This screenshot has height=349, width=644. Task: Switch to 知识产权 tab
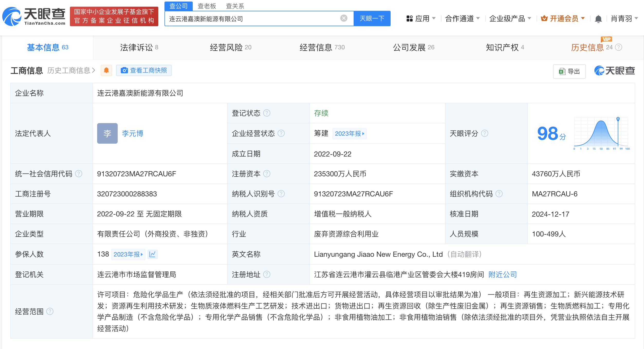tap(505, 47)
